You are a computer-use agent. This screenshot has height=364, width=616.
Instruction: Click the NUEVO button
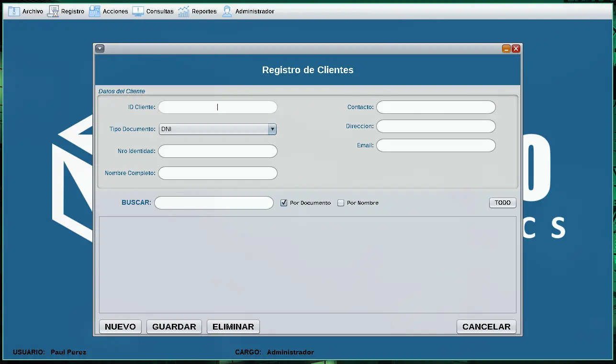(120, 327)
